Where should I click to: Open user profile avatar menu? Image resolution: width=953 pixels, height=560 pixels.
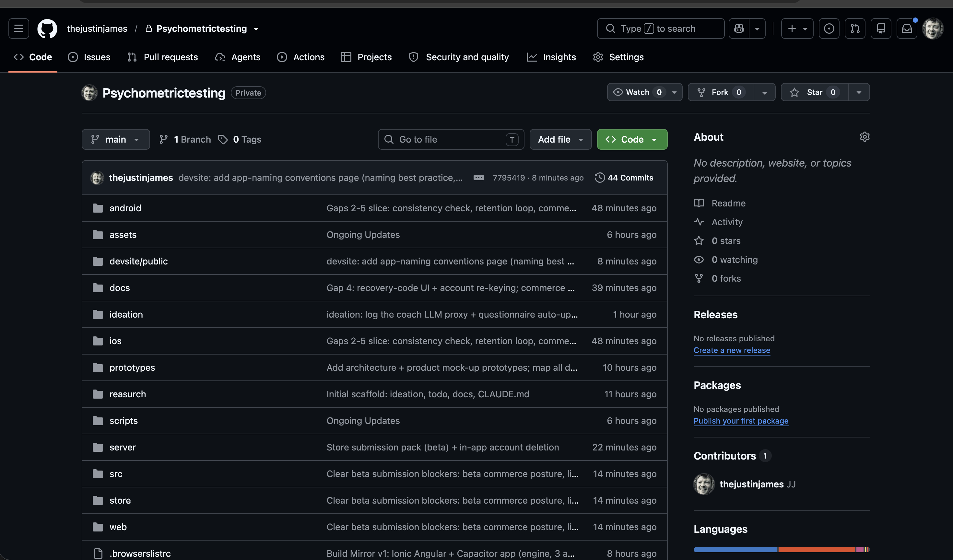click(933, 29)
